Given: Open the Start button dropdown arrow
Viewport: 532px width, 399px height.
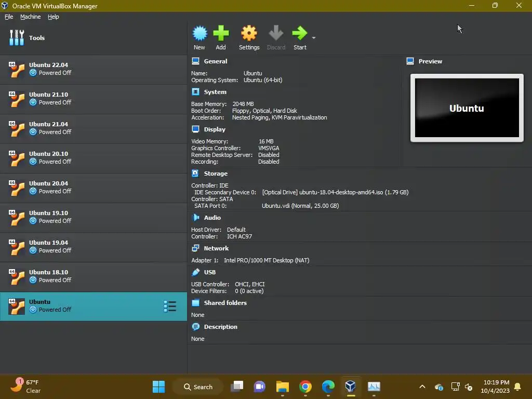Looking at the screenshot, I should coord(314,37).
